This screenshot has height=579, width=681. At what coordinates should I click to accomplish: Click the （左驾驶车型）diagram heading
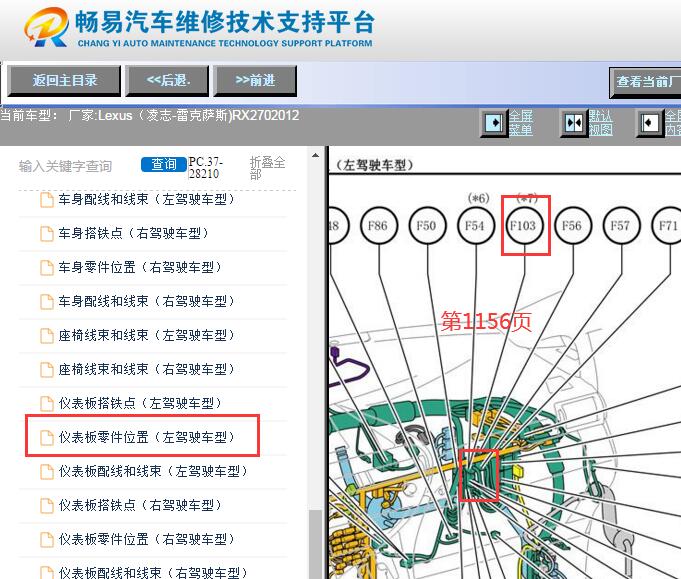[x=374, y=165]
